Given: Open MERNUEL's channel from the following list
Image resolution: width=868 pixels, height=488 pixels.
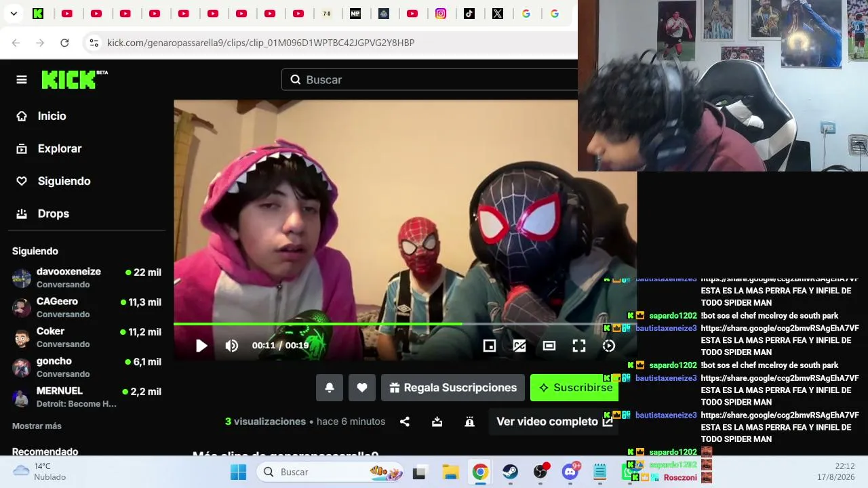Looking at the screenshot, I should (x=87, y=396).
